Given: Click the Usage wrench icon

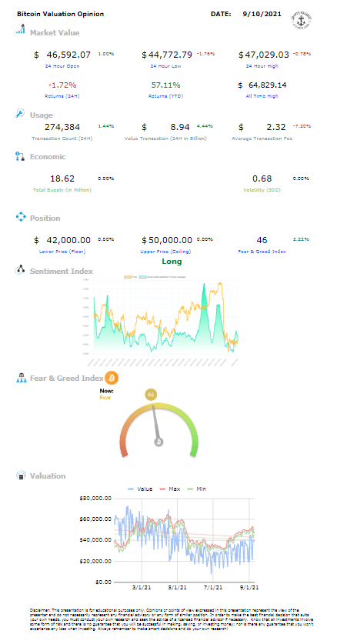Looking at the screenshot, I should 20,114.
